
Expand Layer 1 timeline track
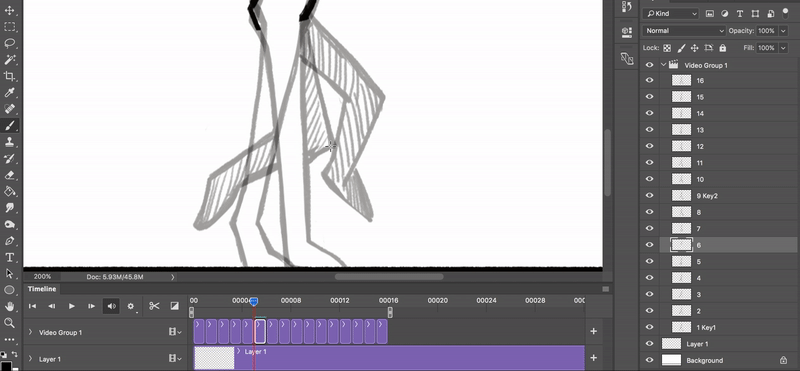tap(30, 358)
